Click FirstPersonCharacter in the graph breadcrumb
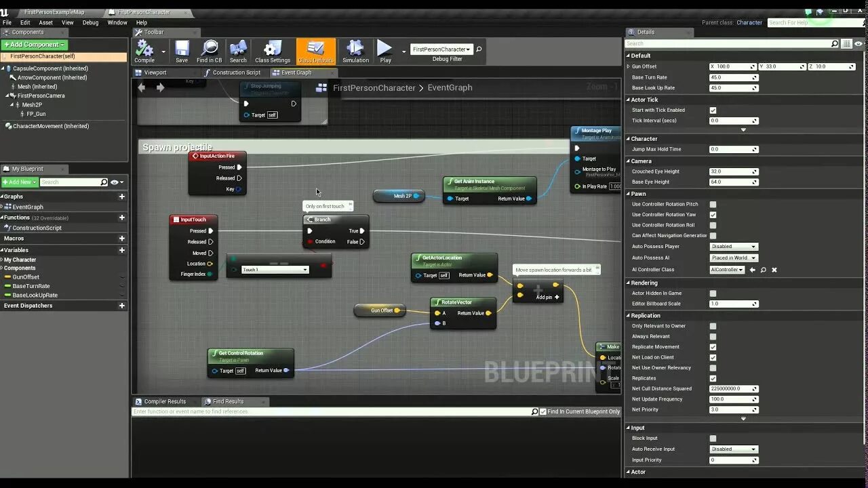Image resolution: width=868 pixels, height=488 pixels. (374, 87)
